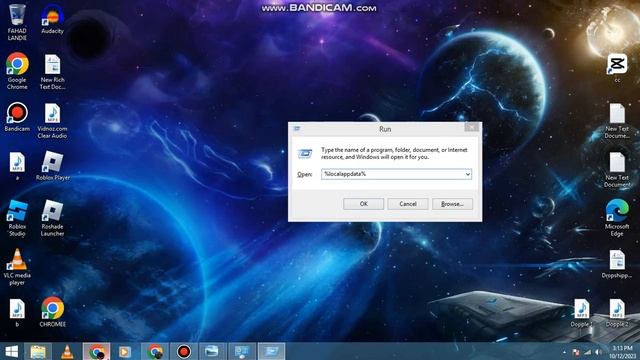Image resolution: width=640 pixels, height=360 pixels.
Task: Select the Audacity desktop shortcut
Action: [x=52, y=19]
